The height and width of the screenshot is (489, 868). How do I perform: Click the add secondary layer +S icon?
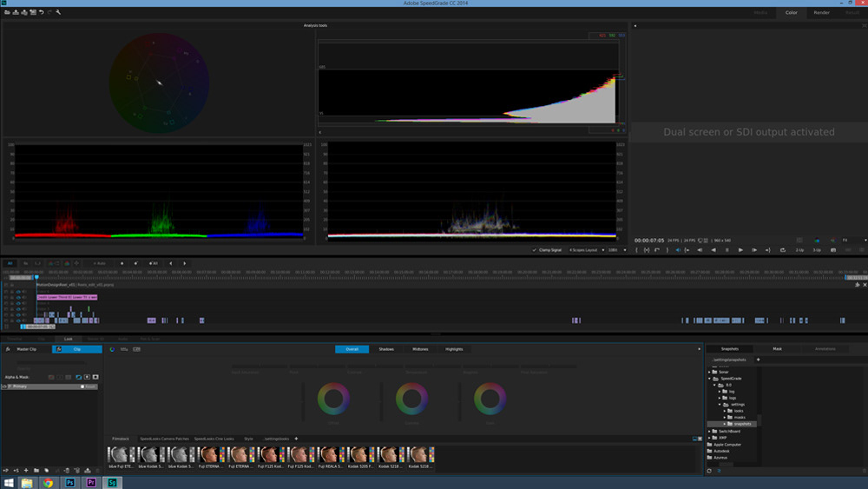16,471
